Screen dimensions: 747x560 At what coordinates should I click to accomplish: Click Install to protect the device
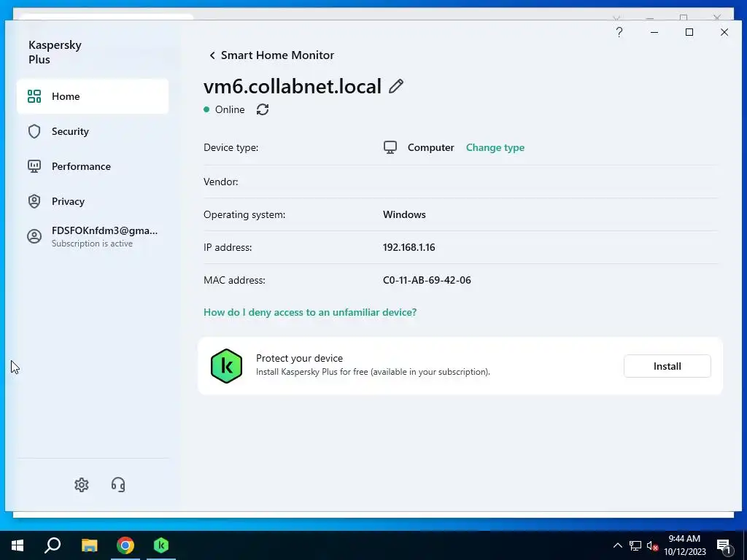point(667,366)
